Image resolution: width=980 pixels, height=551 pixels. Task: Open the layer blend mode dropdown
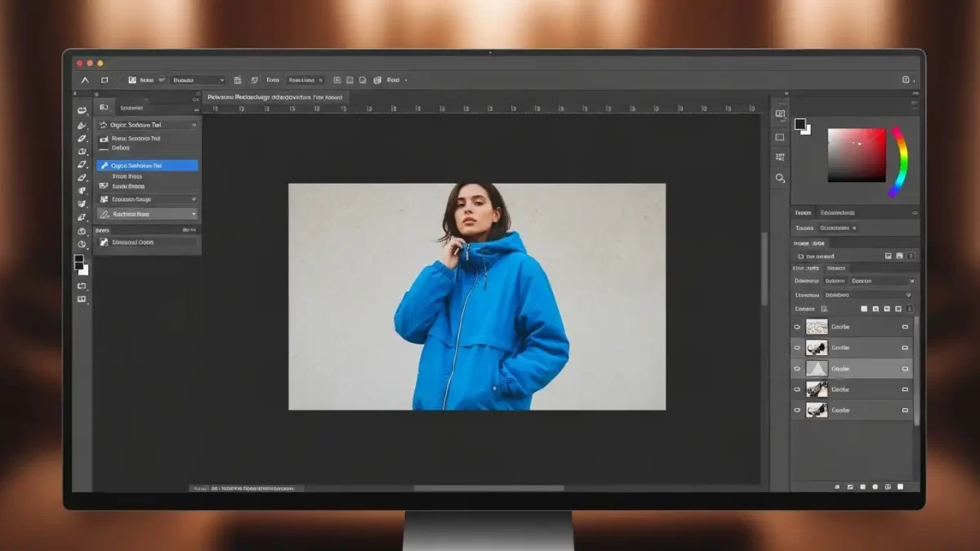click(x=881, y=282)
